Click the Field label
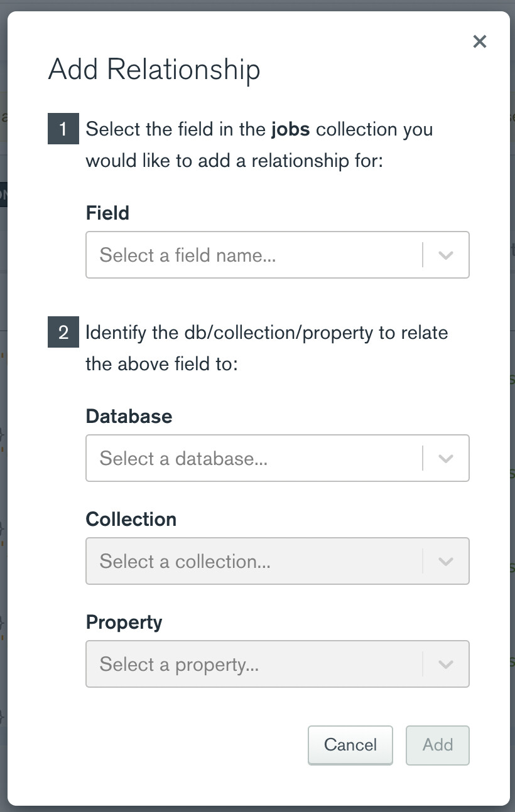Screen dimensions: 515x812 [107, 213]
